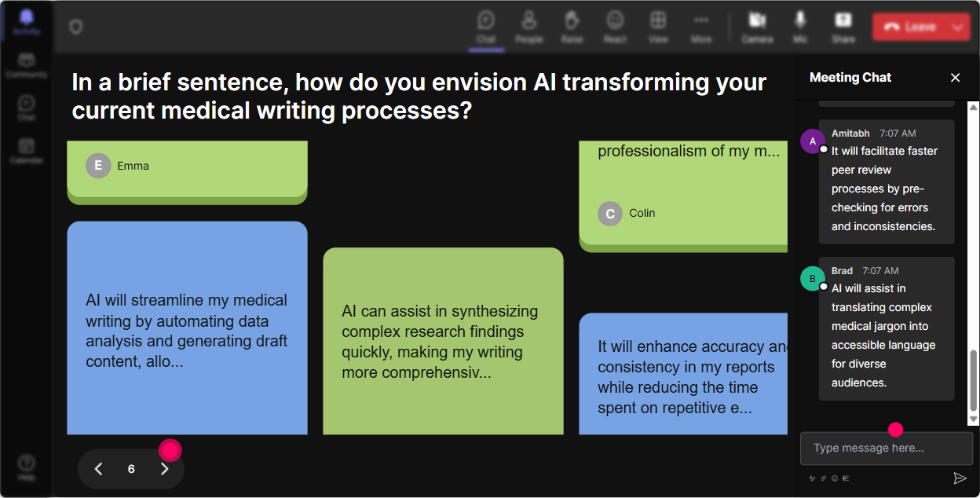Open the emoji picker under message box
The image size is (980, 498).
pos(835,478)
